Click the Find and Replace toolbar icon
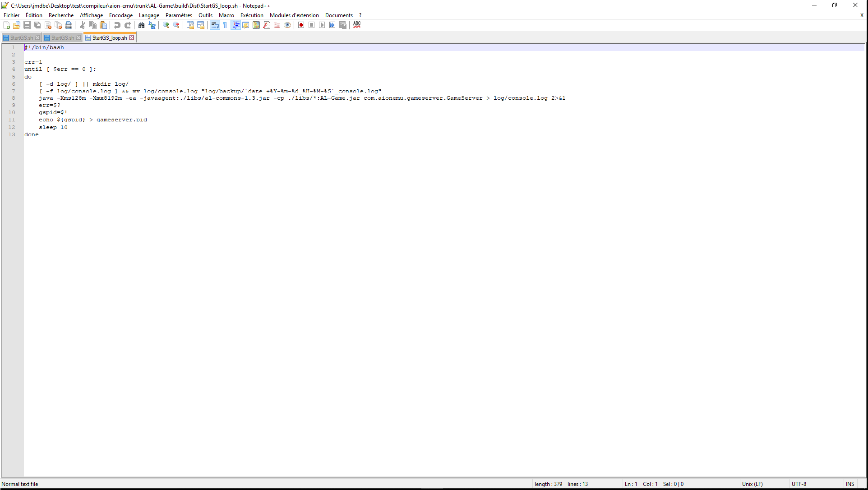 (x=152, y=25)
